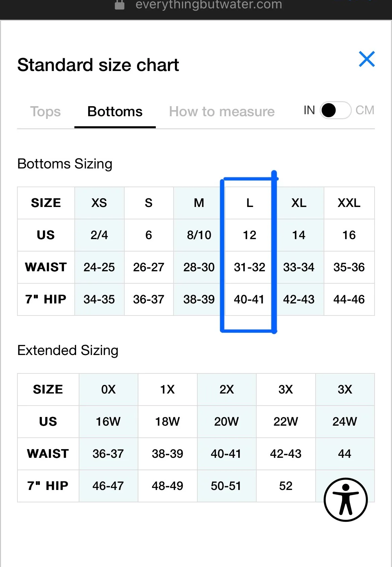Click the 20W US size cell
392x567 pixels.
point(226,422)
